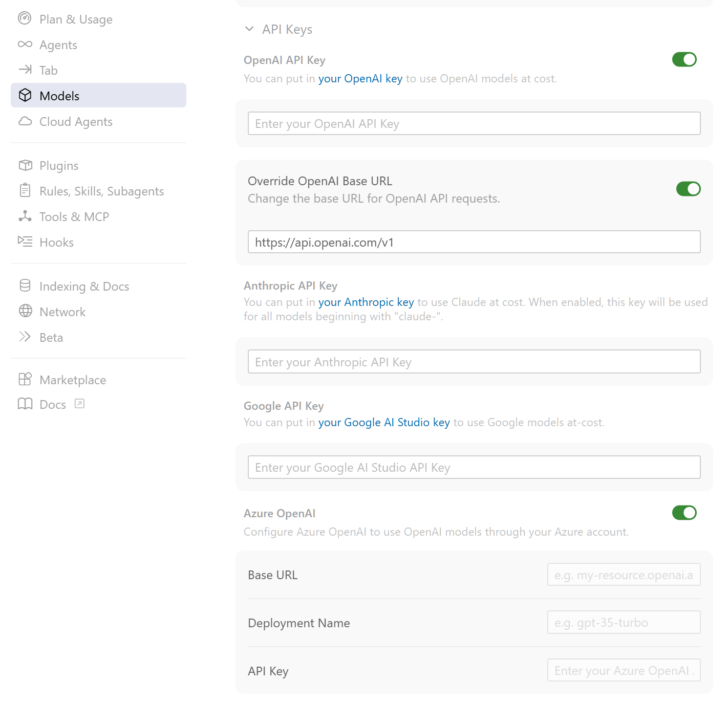This screenshot has width=728, height=704.
Task: Click the 'Override OpenAI Base URL' label
Action: point(320,181)
